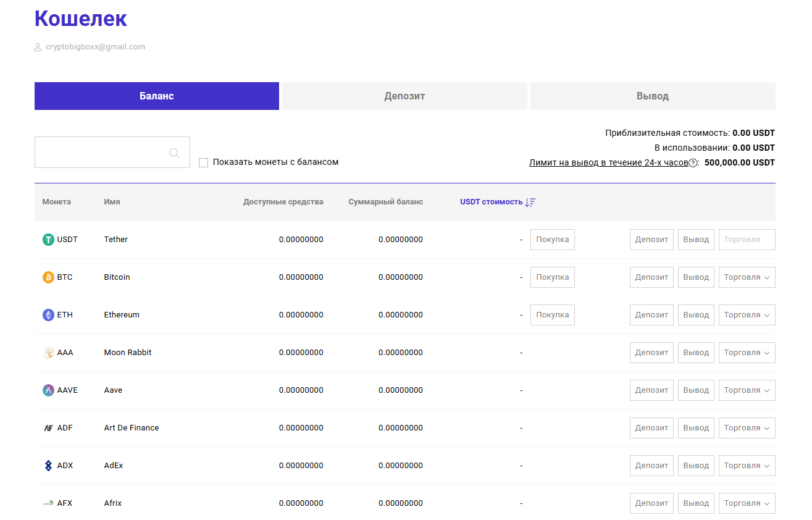
Task: Click the AdEx ADX coin icon
Action: tap(48, 466)
